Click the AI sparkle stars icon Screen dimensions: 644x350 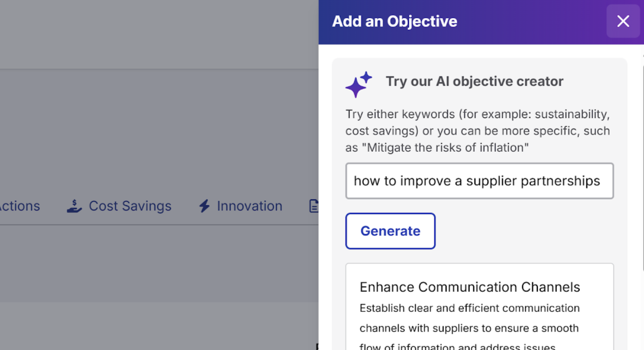pyautogui.click(x=358, y=85)
